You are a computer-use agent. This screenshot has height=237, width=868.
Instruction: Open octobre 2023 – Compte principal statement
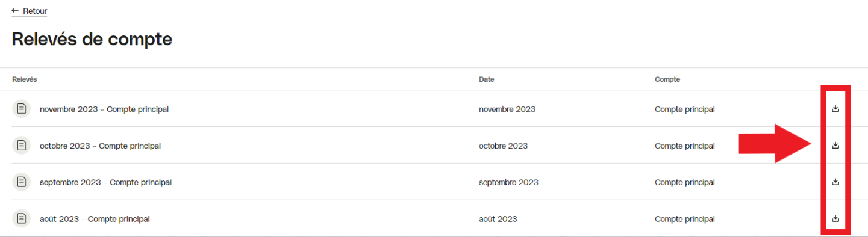[100, 146]
